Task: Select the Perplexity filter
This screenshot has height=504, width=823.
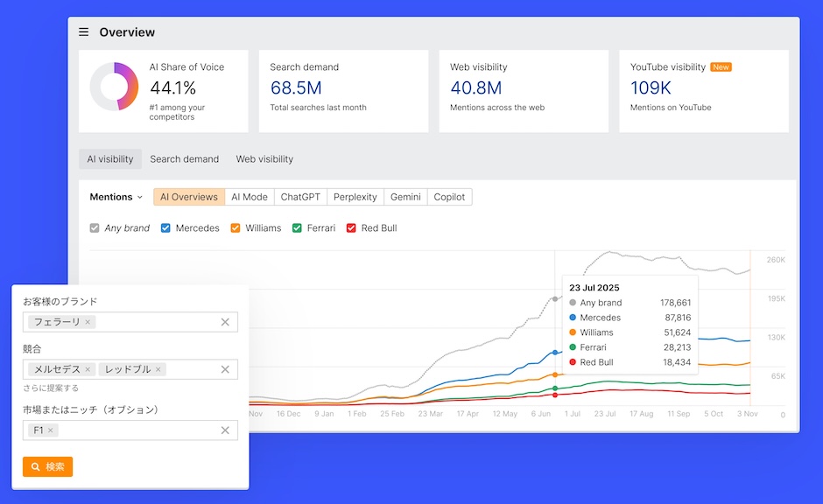Action: (355, 197)
